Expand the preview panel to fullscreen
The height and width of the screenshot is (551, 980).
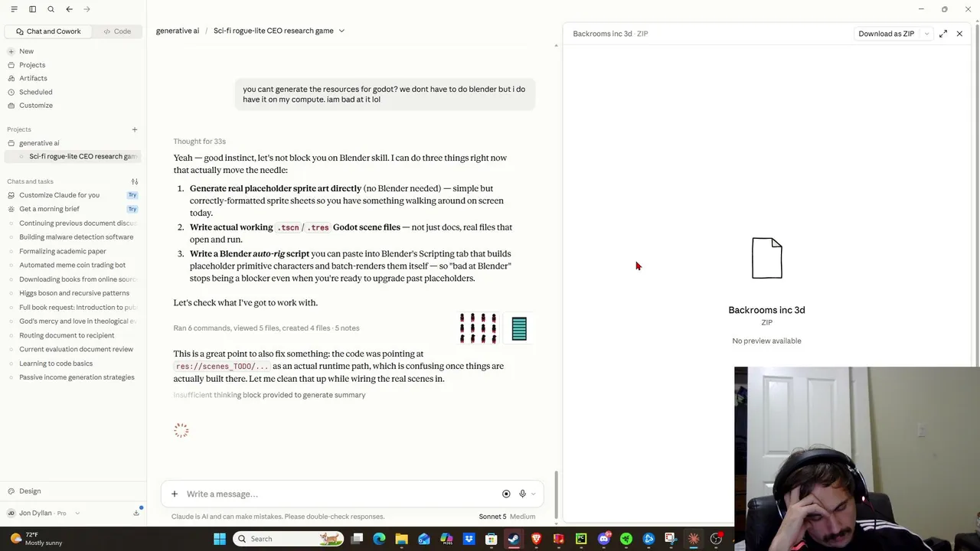click(x=943, y=34)
